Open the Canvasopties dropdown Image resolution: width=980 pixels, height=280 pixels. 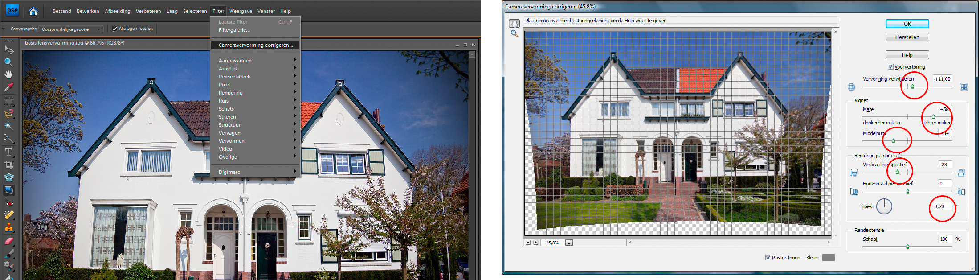pyautogui.click(x=71, y=29)
